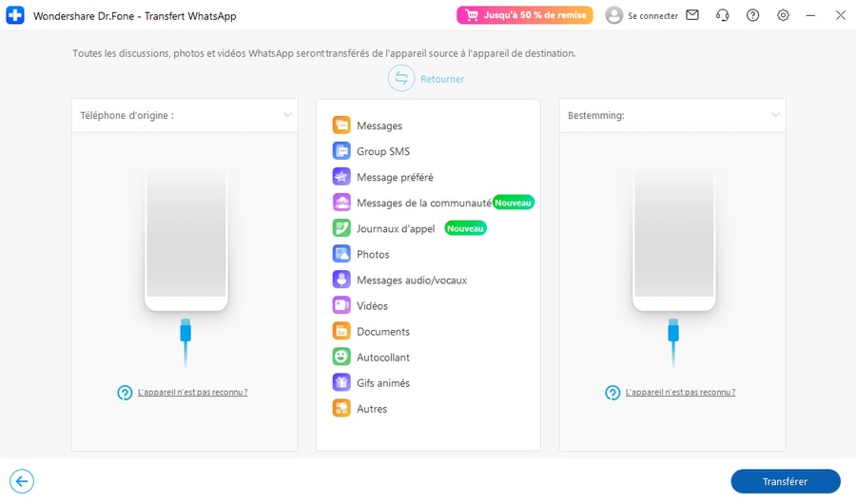856x504 pixels.
Task: Select the Photos label
Action: click(373, 254)
